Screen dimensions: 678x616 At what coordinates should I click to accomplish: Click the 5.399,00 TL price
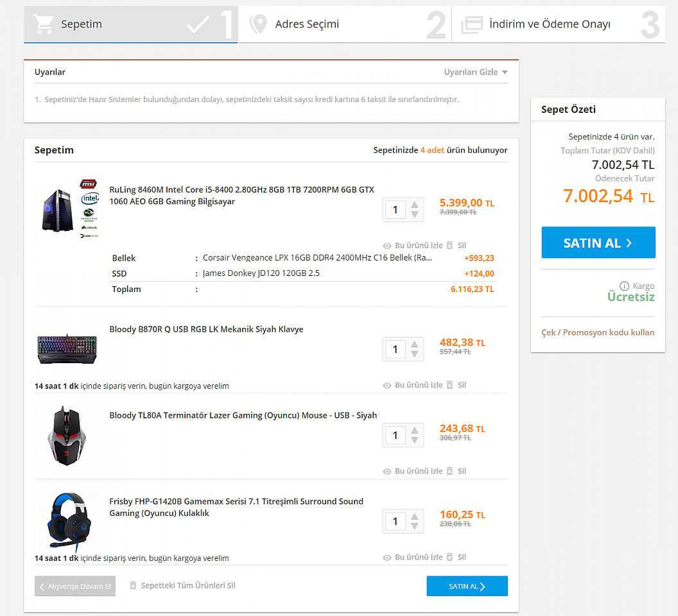pyautogui.click(x=467, y=203)
